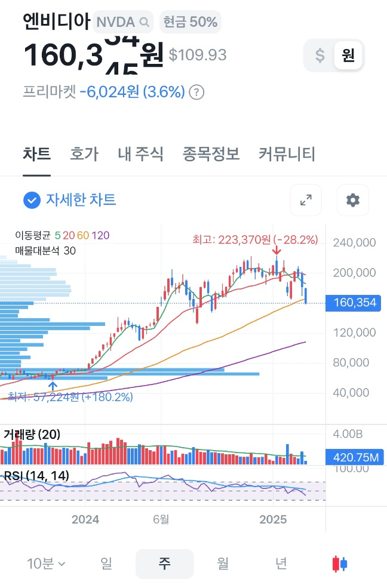Expand the chart to fullscreen

coord(306,201)
